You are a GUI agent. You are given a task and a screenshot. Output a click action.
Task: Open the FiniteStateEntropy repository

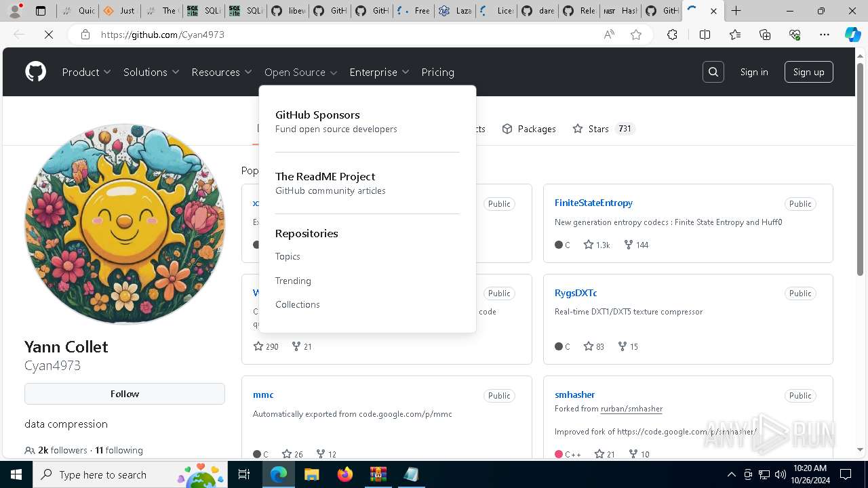click(x=593, y=203)
